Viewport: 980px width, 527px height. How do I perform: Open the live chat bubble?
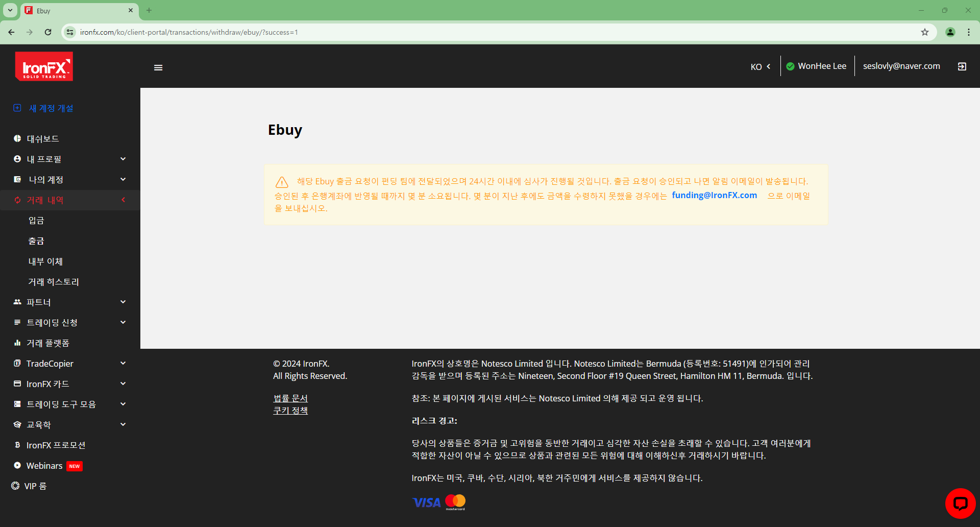click(x=960, y=503)
